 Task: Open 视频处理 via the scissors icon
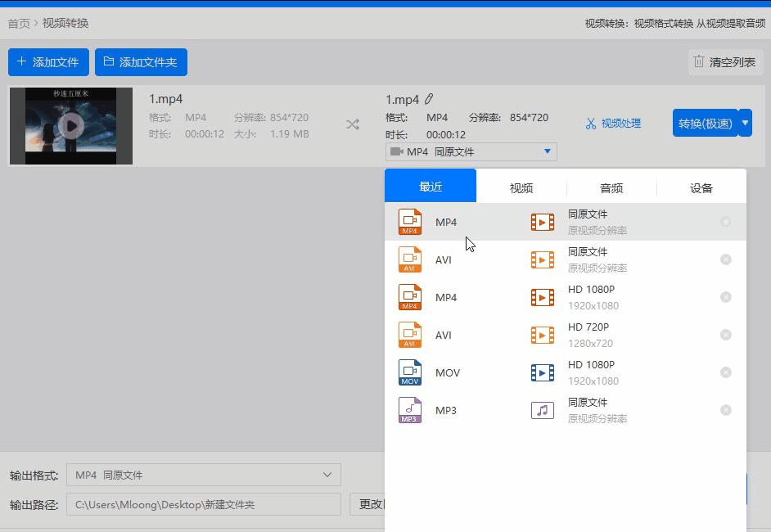[x=613, y=123]
